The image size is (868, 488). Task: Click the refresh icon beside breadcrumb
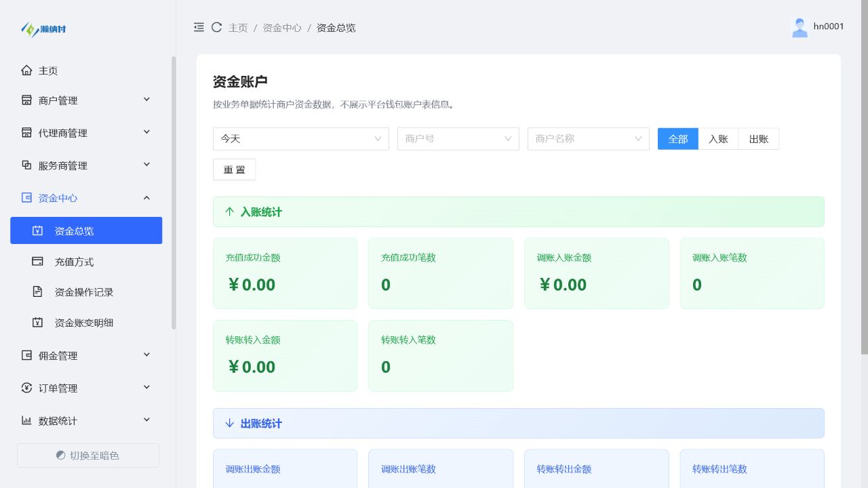coord(217,27)
